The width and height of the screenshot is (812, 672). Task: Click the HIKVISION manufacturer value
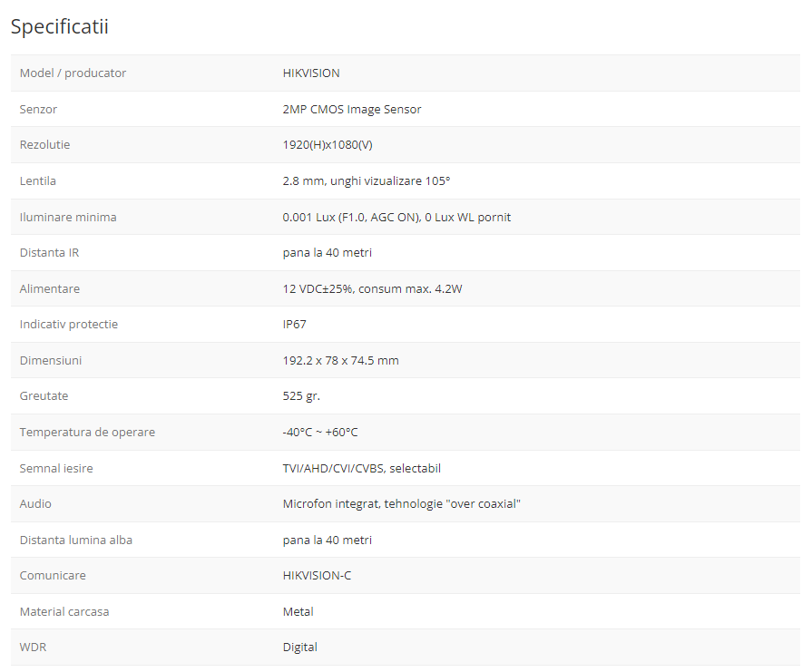point(311,73)
